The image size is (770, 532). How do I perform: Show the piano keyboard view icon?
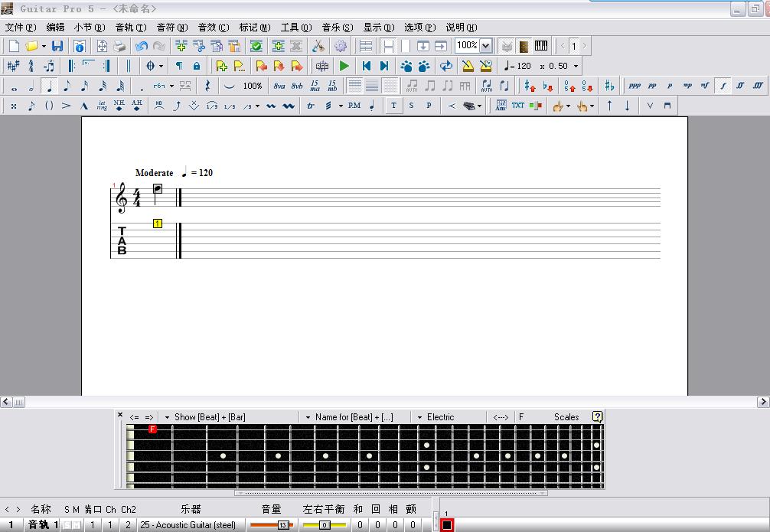coord(541,46)
